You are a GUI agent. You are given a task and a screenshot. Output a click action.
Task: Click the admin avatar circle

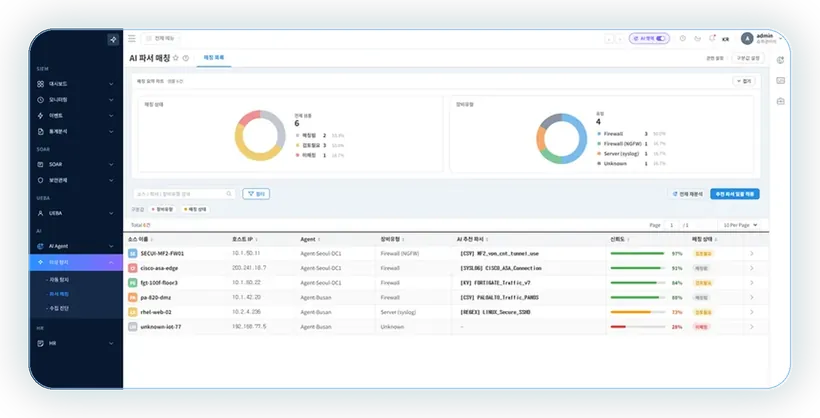click(x=747, y=38)
